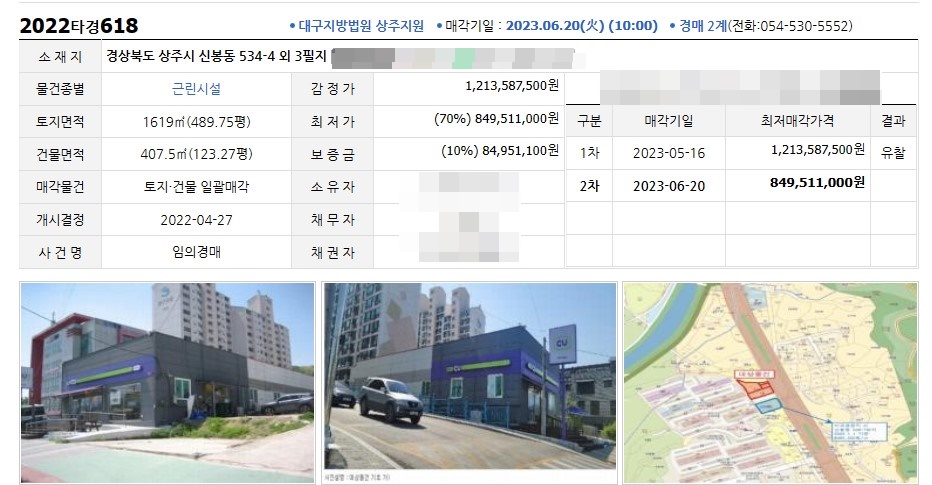
Task: Click the 결과 column header
Action: pos(893,121)
